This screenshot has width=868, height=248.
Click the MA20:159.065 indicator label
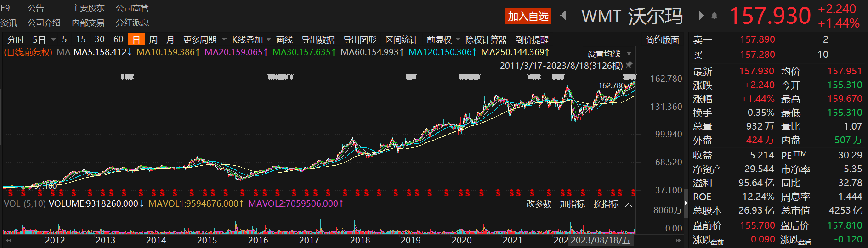[236, 52]
